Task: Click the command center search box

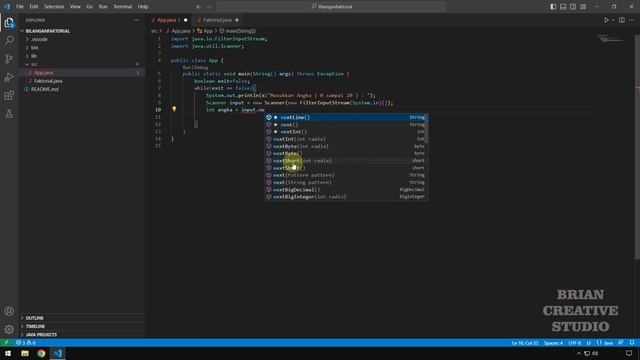Action: [331, 7]
